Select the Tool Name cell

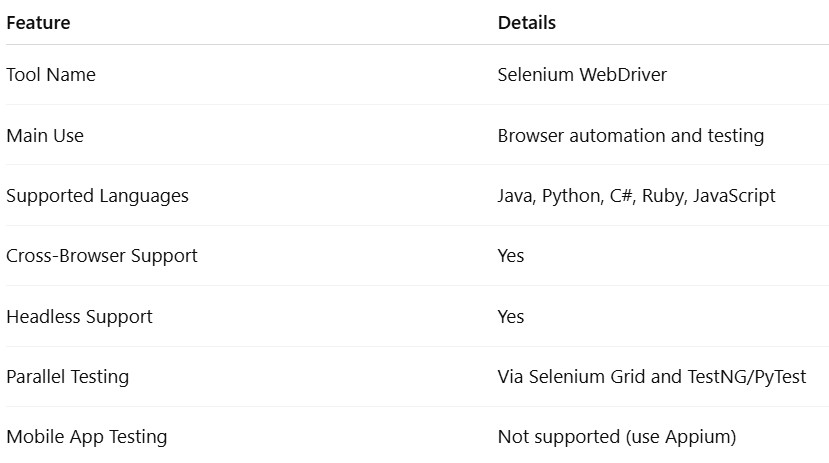(x=51, y=75)
